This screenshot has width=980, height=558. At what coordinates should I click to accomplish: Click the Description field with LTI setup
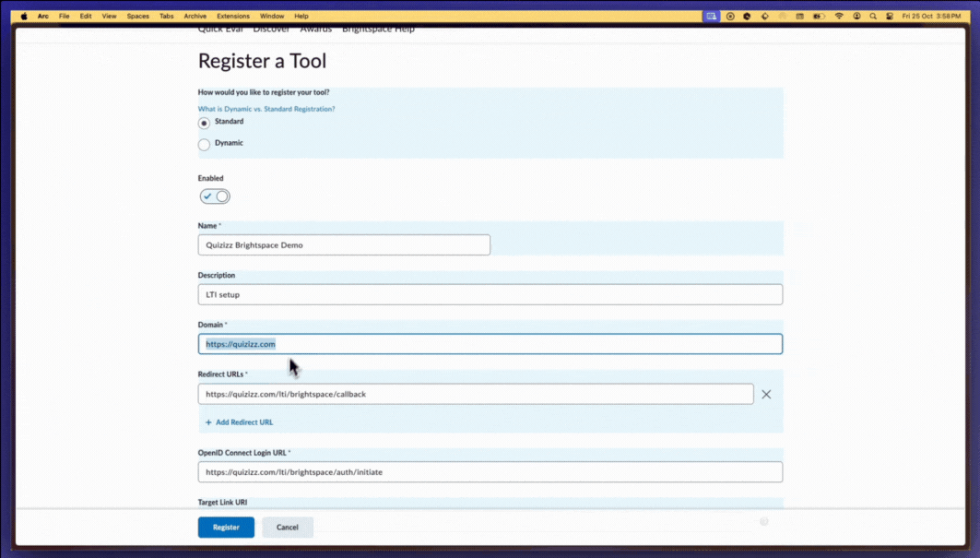tap(490, 294)
